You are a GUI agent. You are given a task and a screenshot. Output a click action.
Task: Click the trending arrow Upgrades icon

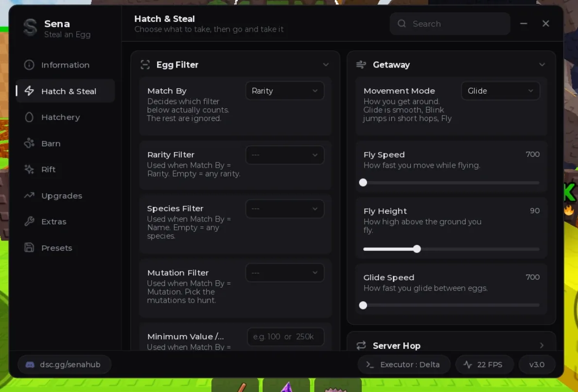coord(29,196)
